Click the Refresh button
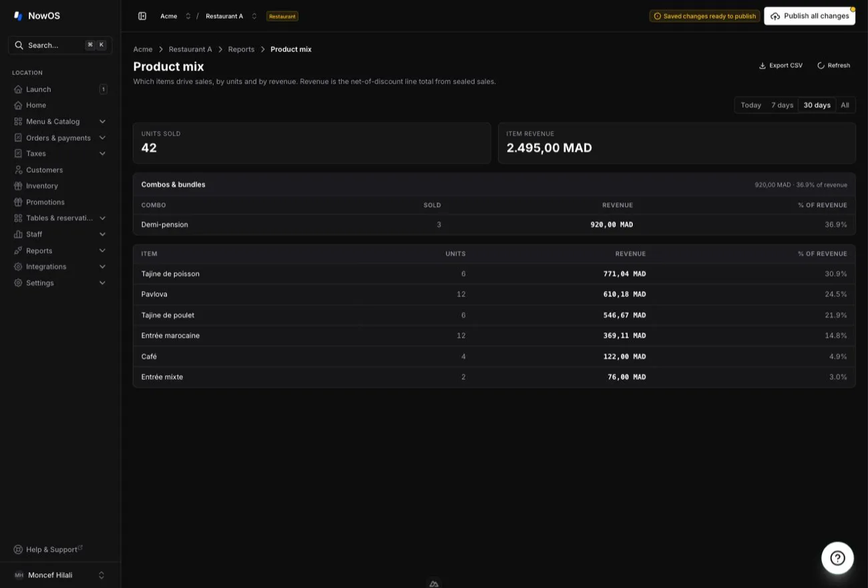 pos(833,65)
